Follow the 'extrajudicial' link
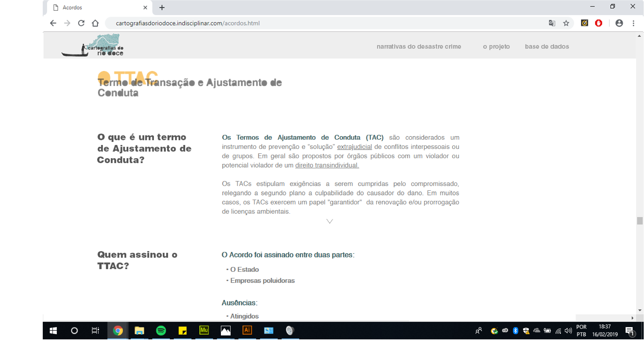The height and width of the screenshot is (363, 644). (x=354, y=147)
